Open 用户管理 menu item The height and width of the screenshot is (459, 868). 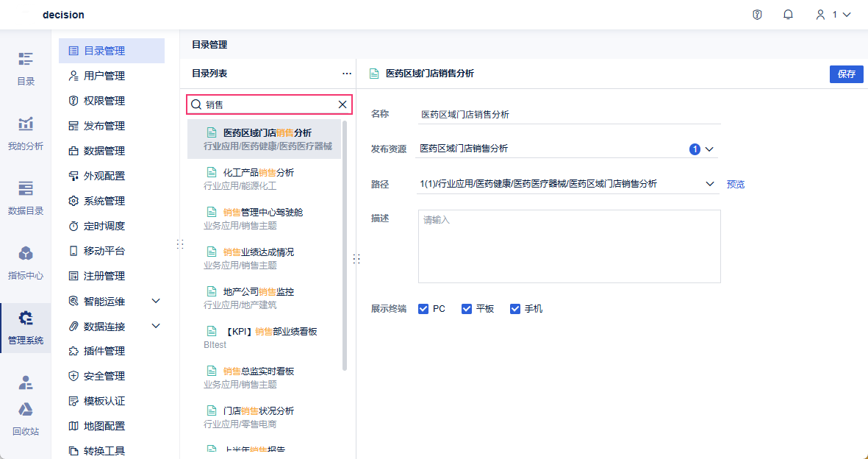coord(104,76)
